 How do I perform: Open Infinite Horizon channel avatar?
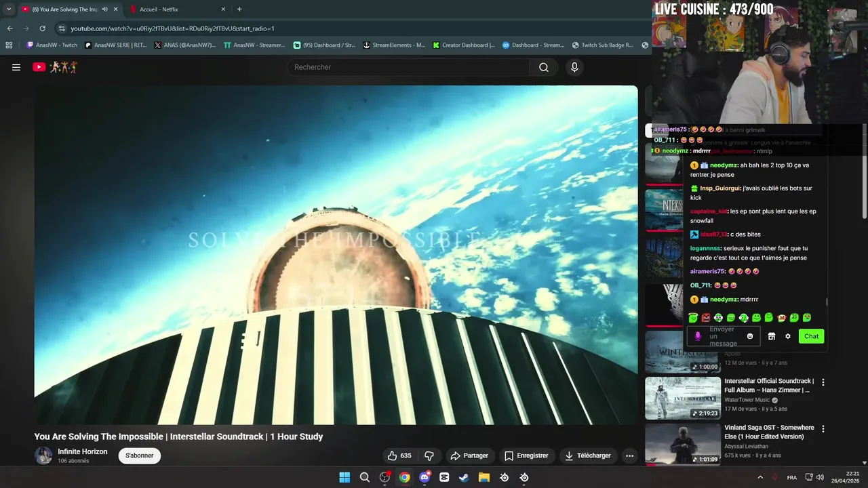click(43, 455)
